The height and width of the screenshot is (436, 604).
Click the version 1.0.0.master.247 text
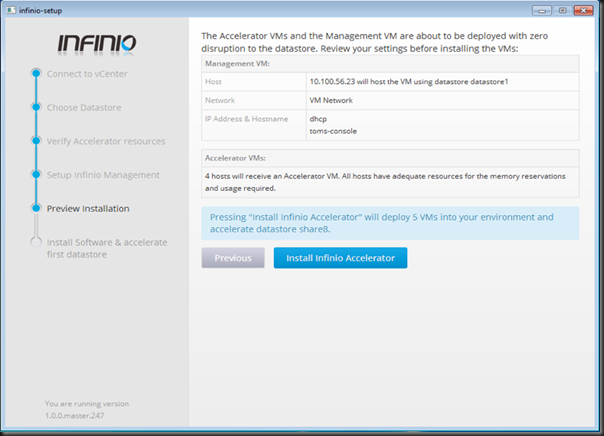pos(74,416)
